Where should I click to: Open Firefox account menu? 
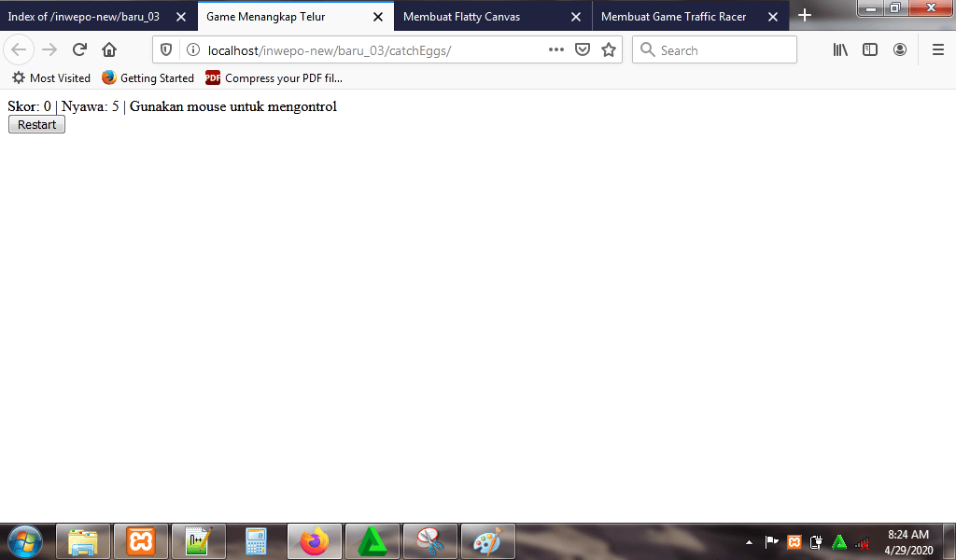pos(900,50)
